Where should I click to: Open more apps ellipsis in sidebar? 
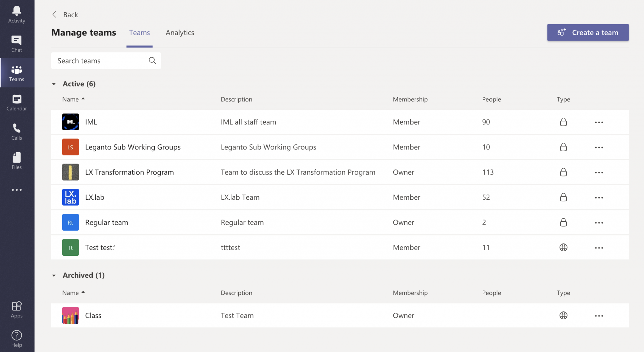click(17, 190)
